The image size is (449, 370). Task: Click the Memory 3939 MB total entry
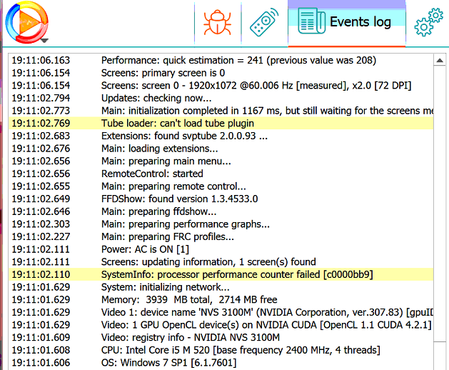coord(221,300)
